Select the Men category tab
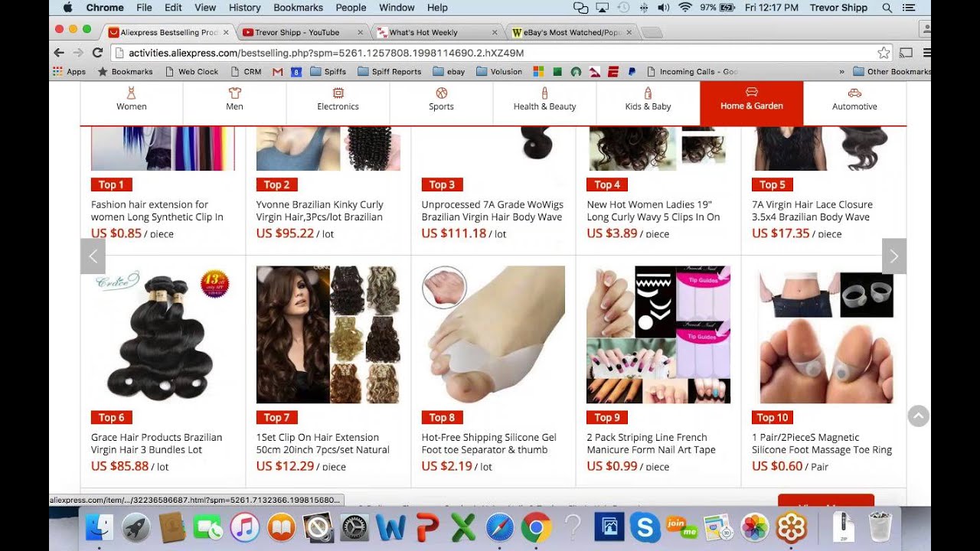The height and width of the screenshot is (551, 980). 235,103
